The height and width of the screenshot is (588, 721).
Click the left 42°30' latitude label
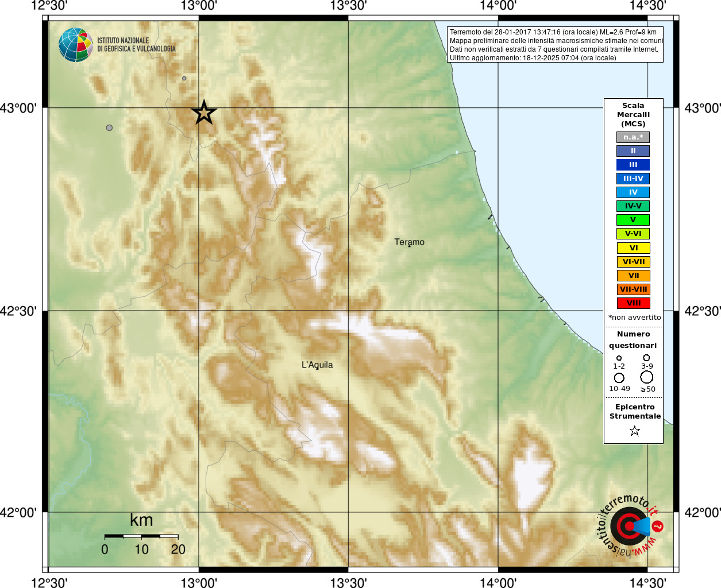pyautogui.click(x=18, y=311)
